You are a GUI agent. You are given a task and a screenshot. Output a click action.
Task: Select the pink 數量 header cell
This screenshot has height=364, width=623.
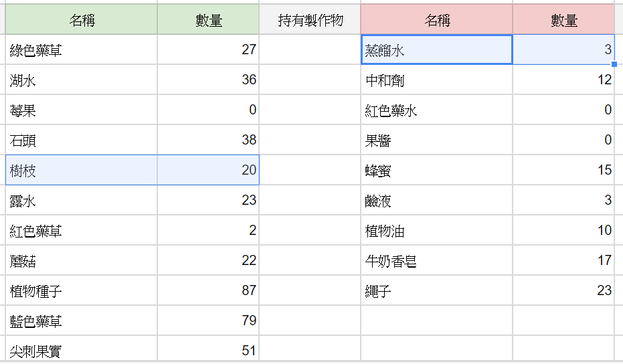pos(564,19)
